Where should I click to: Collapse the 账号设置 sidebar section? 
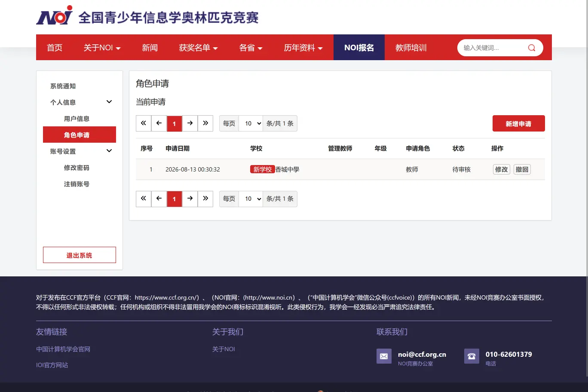click(x=109, y=151)
